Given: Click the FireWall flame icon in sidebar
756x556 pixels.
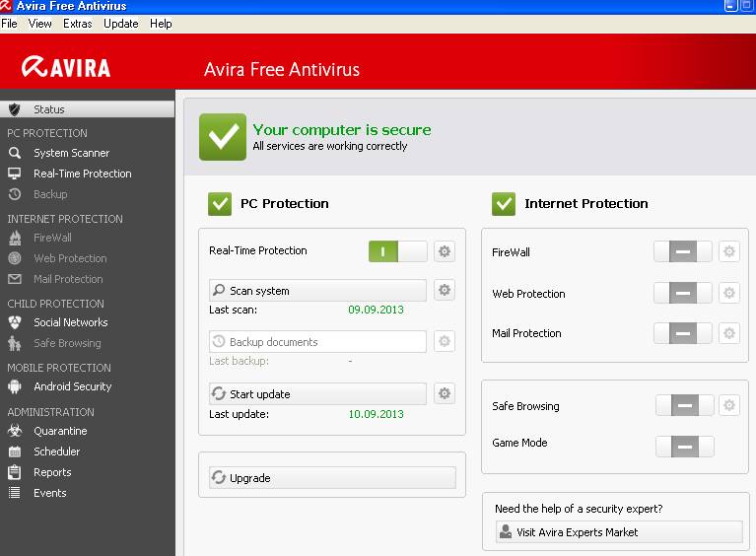Looking at the screenshot, I should tap(15, 238).
